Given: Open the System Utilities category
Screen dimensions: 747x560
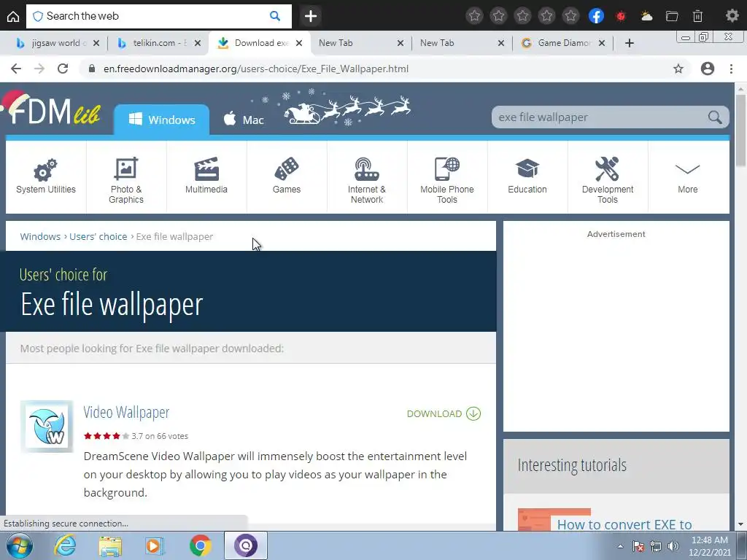Looking at the screenshot, I should tap(46, 176).
